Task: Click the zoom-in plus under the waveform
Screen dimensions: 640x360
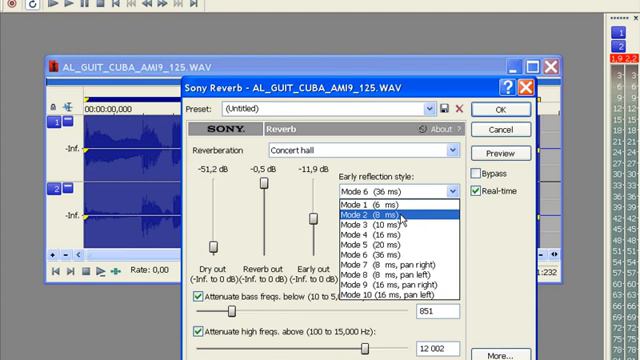Action: click(x=53, y=255)
